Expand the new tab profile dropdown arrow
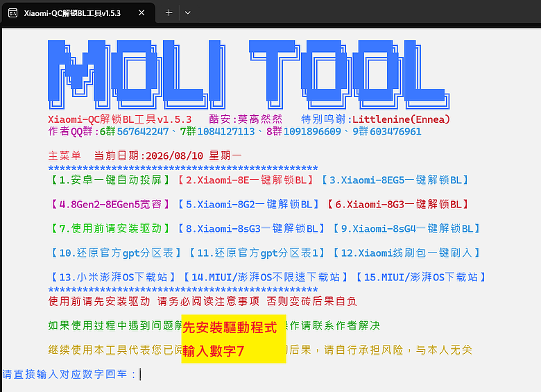 point(188,12)
